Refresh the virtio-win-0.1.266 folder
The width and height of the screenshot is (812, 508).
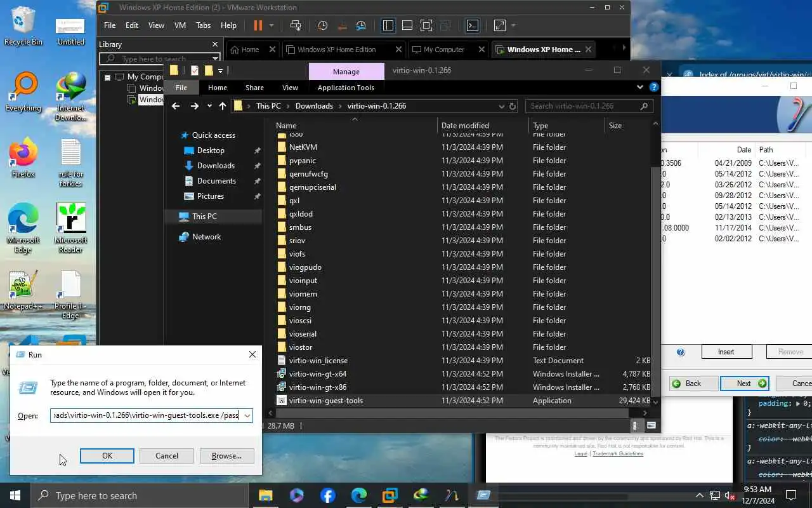[513, 106]
